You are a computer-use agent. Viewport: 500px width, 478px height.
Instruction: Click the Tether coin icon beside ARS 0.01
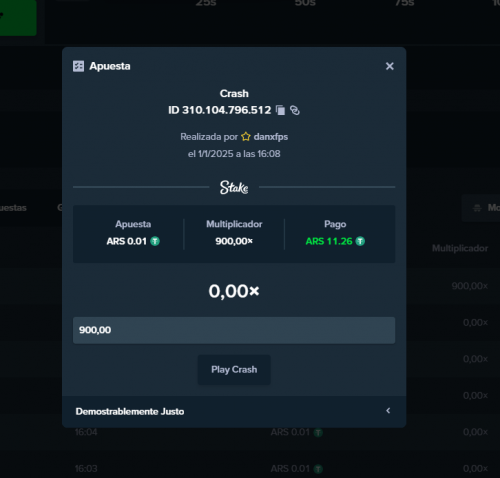[155, 241]
